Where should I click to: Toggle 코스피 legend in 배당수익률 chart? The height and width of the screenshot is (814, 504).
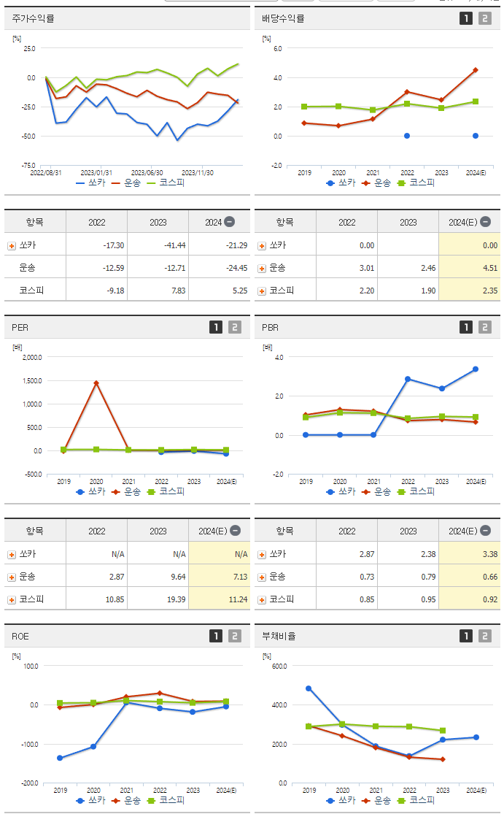click(x=416, y=183)
